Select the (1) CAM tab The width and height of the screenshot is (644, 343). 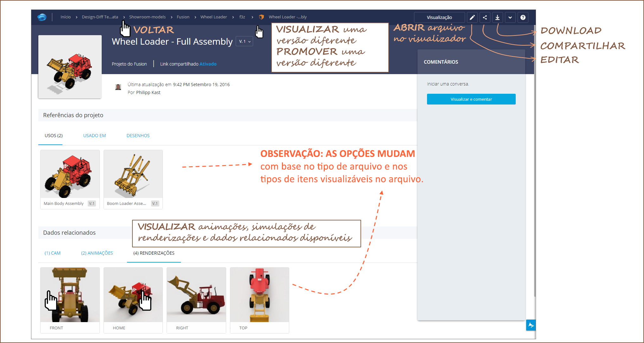52,253
